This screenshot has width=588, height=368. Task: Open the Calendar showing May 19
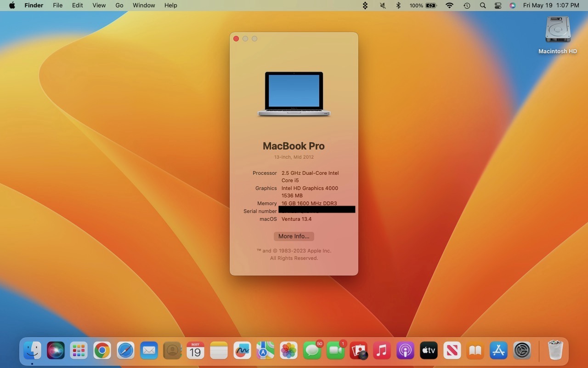click(195, 351)
